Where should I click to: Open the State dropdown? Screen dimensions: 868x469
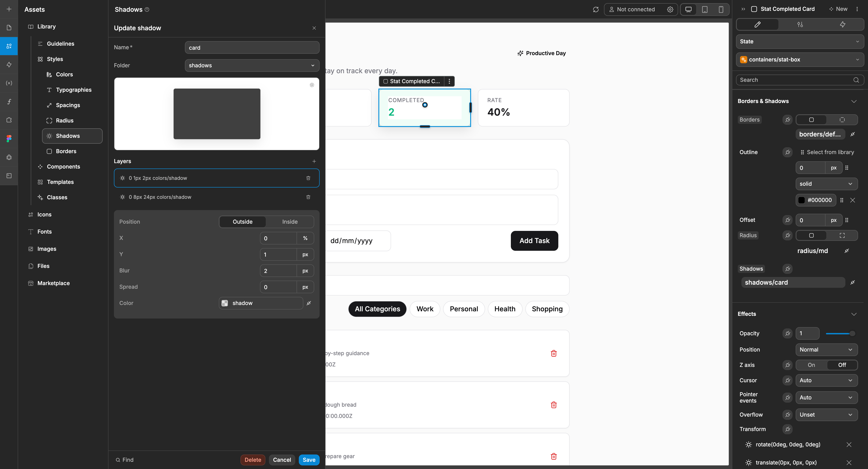[x=800, y=41]
